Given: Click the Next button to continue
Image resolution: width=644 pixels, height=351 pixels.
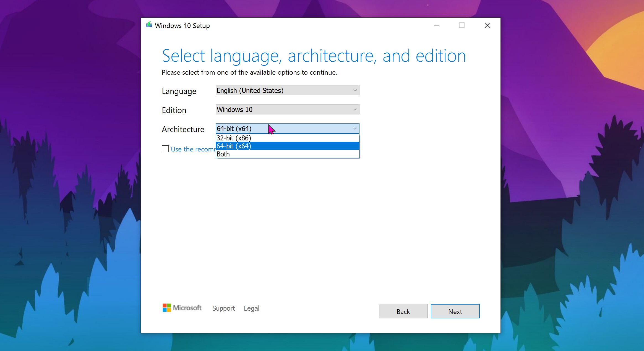Looking at the screenshot, I should point(455,312).
